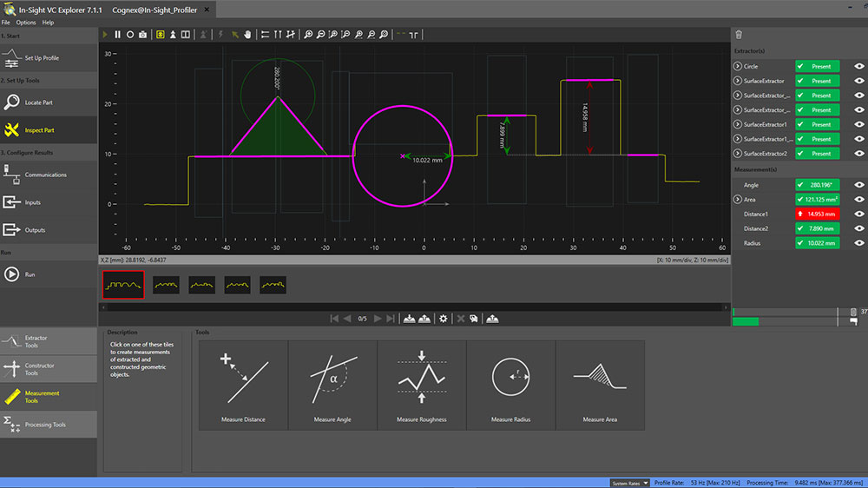Open filmstrip settings gear icon
The width and height of the screenshot is (868, 488).
coord(444,319)
